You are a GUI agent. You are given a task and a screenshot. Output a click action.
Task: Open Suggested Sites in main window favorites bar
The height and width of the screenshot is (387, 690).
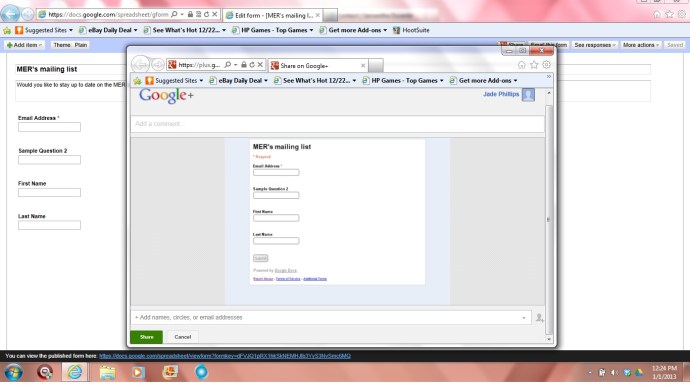(x=44, y=30)
